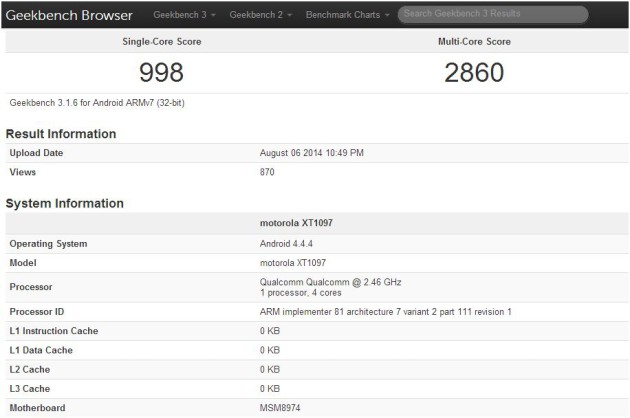Select the views count 870
The width and height of the screenshot is (630, 418).
pyautogui.click(x=267, y=172)
